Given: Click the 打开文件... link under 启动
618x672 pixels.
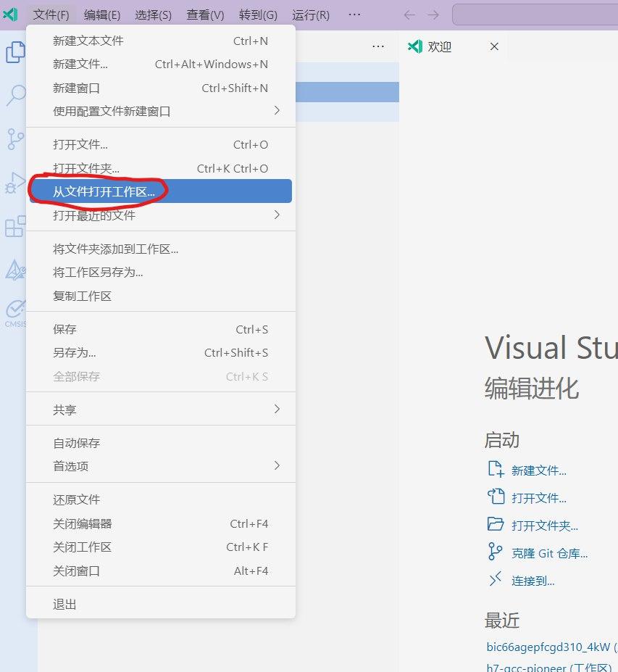Looking at the screenshot, I should point(539,498).
